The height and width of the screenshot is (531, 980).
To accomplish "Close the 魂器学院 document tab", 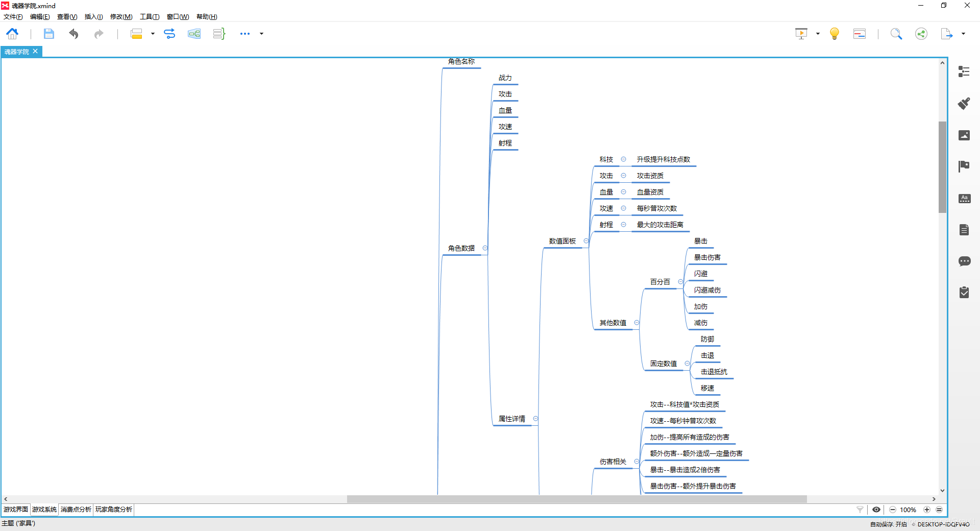I will click(35, 51).
